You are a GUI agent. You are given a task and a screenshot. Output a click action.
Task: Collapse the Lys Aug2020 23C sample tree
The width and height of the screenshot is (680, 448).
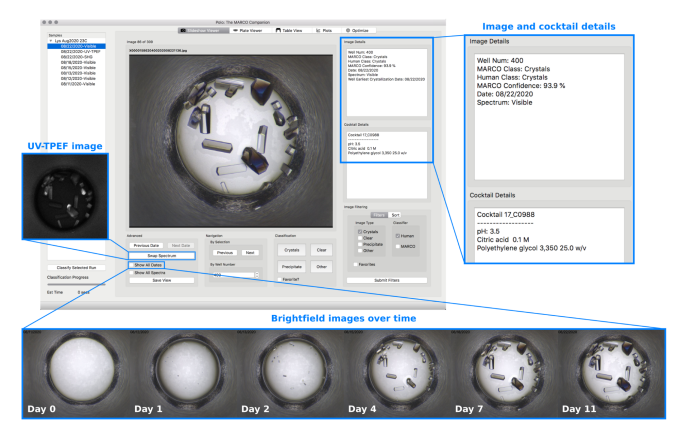click(51, 41)
